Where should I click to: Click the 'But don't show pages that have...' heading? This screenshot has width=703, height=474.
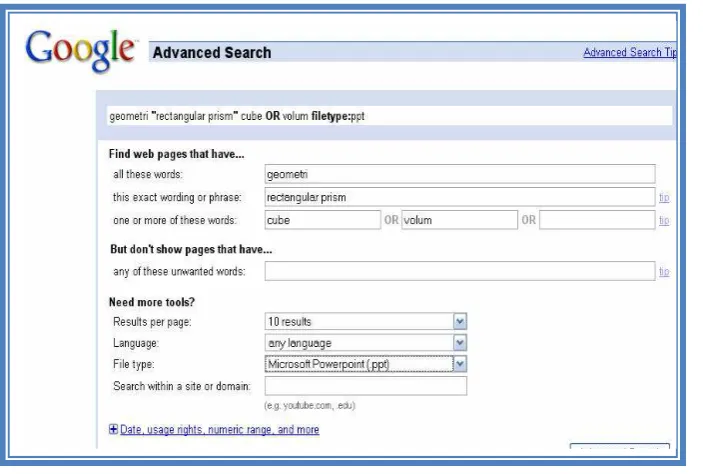191,249
